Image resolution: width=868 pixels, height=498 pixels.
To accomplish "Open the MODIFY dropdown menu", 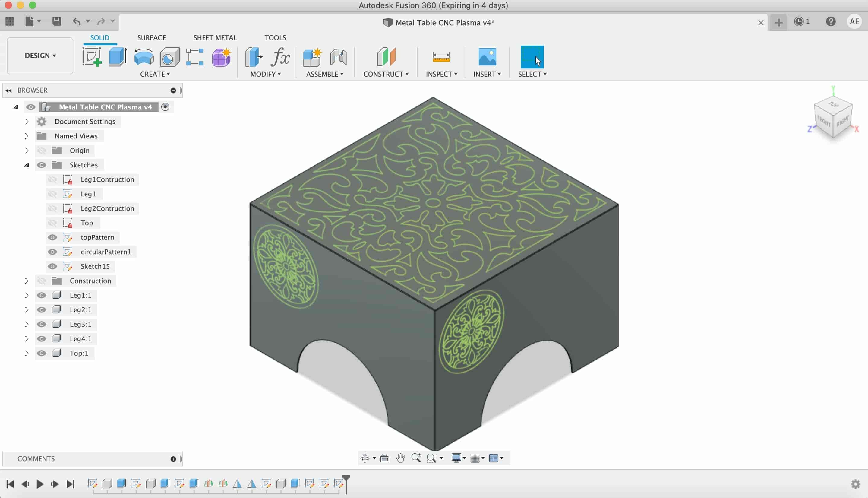I will [x=265, y=74].
